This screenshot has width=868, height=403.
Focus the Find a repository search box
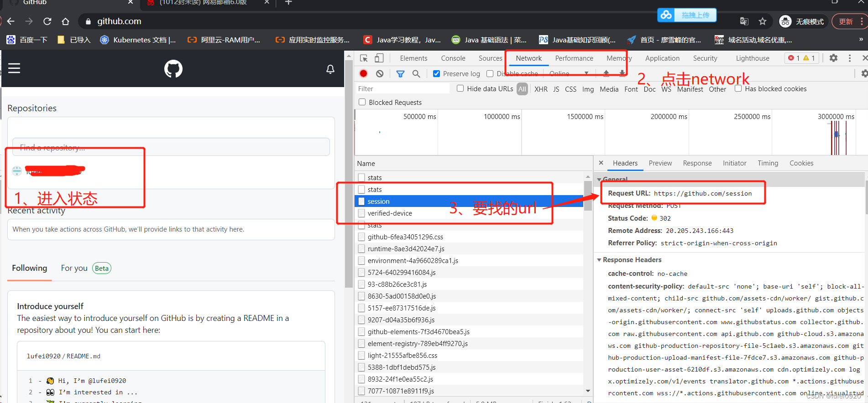click(171, 147)
